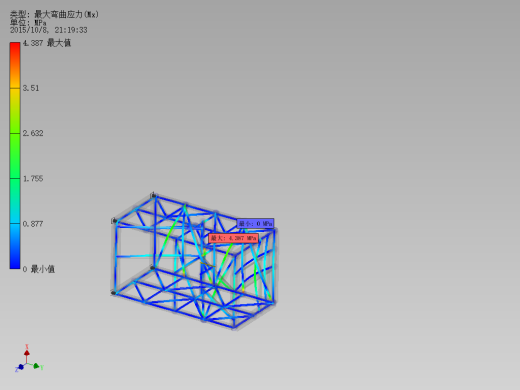520x390 pixels.
Task: Click the green Y axis arrow
Action: coord(36,366)
